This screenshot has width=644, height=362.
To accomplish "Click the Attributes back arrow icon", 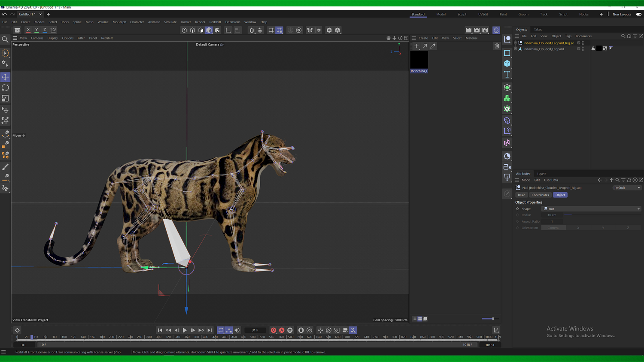I will [x=600, y=180].
